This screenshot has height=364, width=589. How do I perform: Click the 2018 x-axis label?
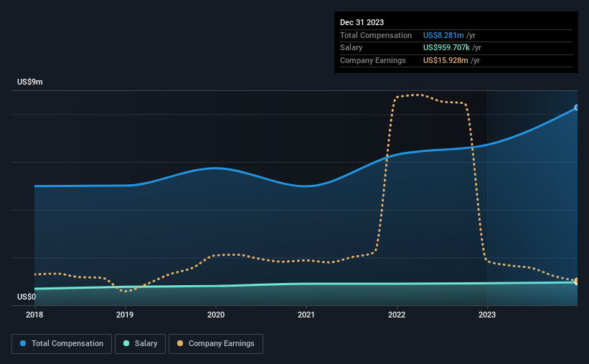click(x=34, y=315)
